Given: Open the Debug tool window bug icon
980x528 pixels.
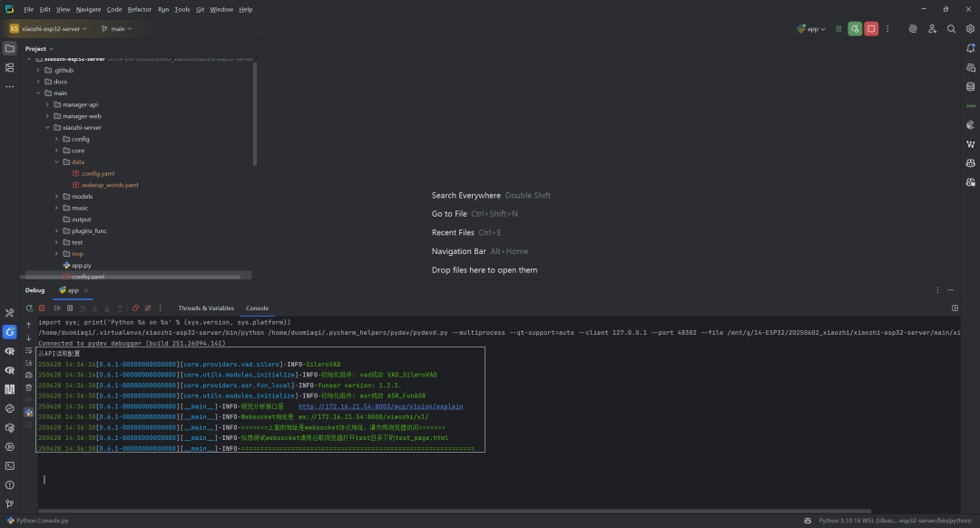Looking at the screenshot, I should click(9, 332).
